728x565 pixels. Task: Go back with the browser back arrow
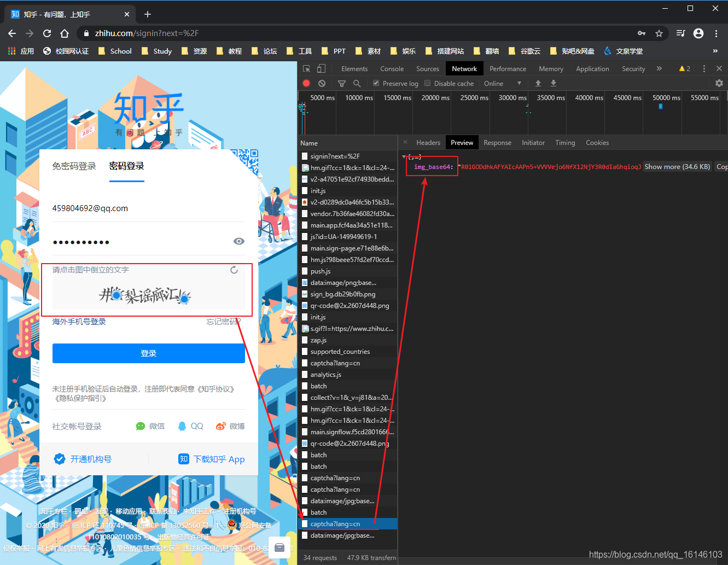coord(12,33)
